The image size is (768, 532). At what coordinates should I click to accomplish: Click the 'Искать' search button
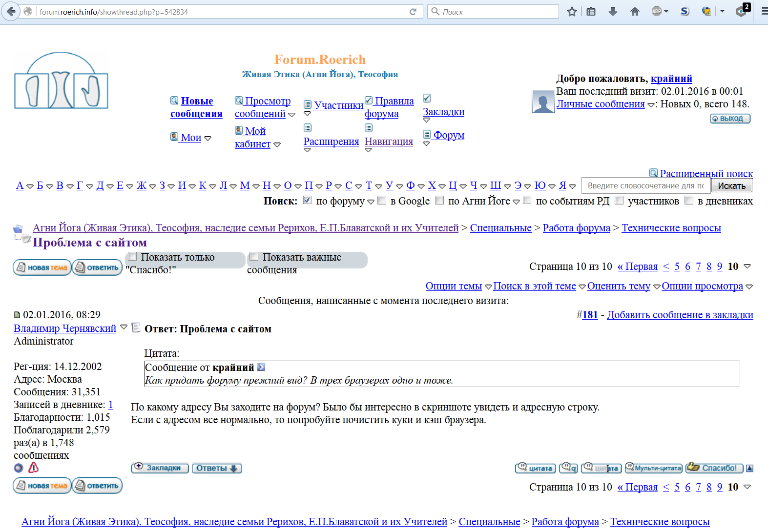[731, 186]
